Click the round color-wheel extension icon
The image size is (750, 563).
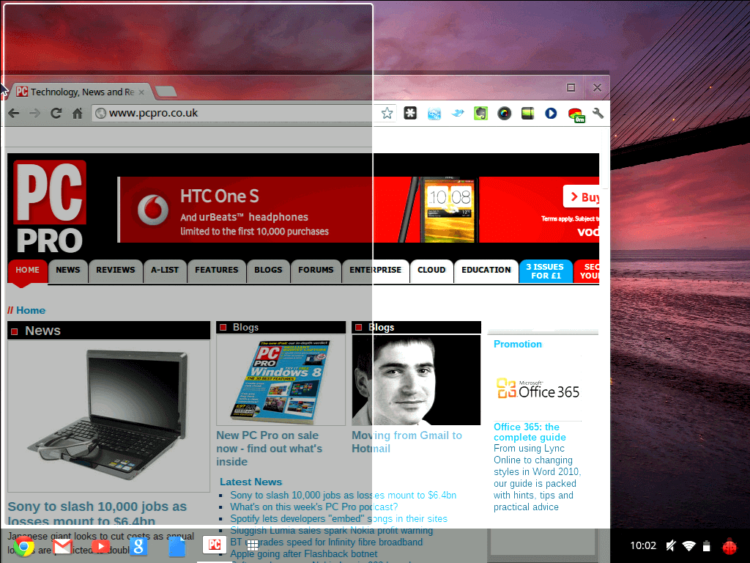point(504,113)
